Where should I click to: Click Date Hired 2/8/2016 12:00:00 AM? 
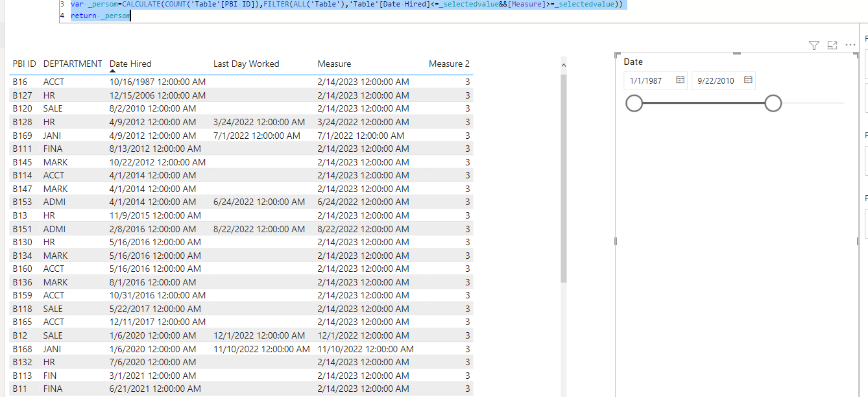tap(152, 229)
